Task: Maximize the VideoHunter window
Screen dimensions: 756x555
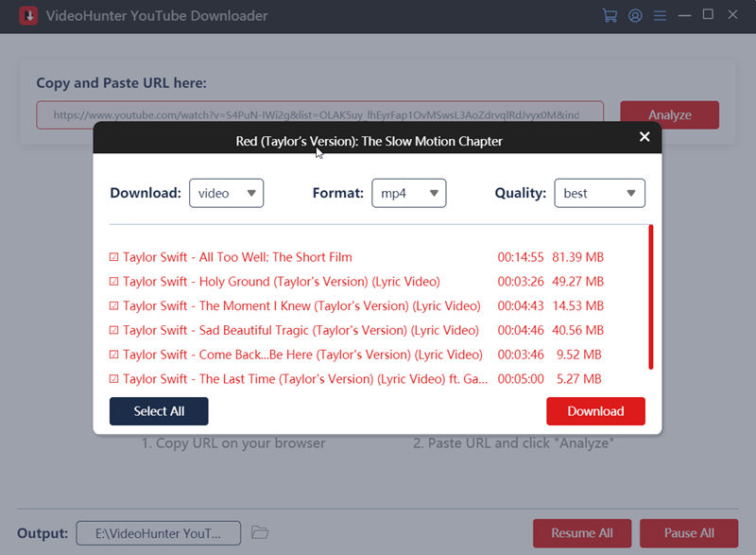Action: click(x=708, y=15)
